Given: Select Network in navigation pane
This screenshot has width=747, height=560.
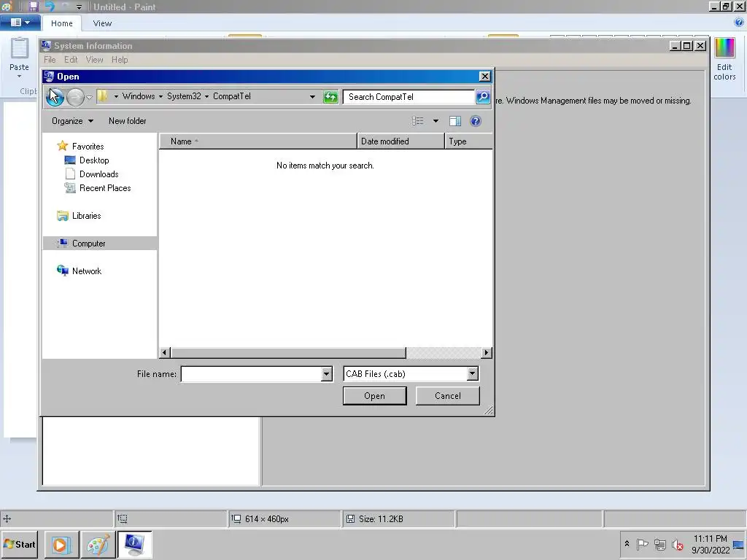Looking at the screenshot, I should tap(87, 271).
